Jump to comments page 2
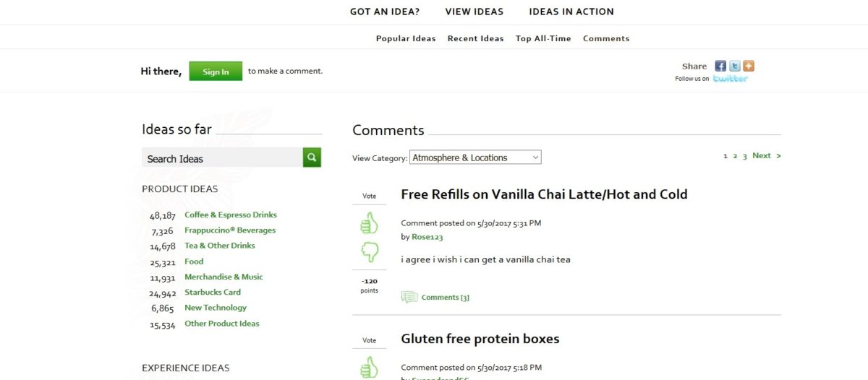Screen dimensions: 868x380 click(x=735, y=156)
